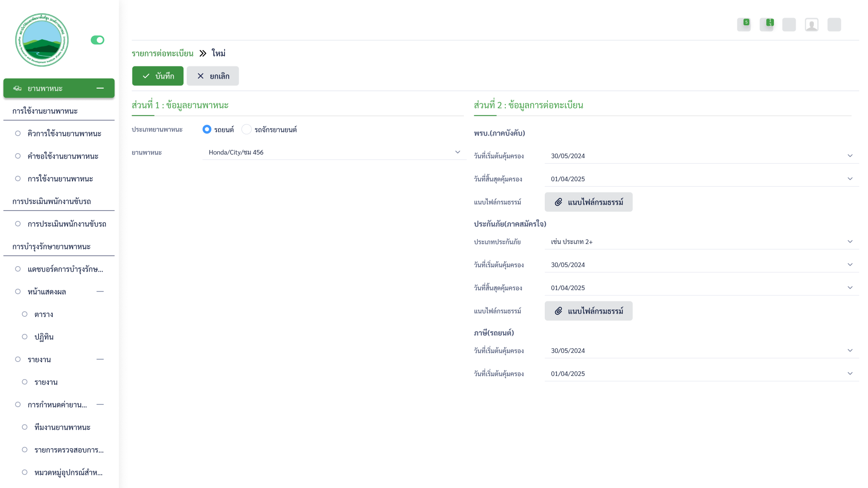Image resolution: width=868 pixels, height=488 pixels.
Task: Open the header button with badge 13
Action: (x=766, y=24)
